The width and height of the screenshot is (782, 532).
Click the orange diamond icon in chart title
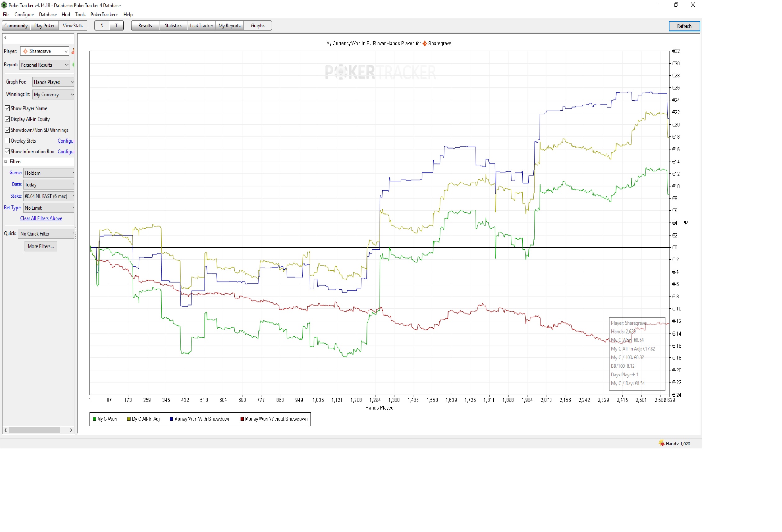(425, 44)
